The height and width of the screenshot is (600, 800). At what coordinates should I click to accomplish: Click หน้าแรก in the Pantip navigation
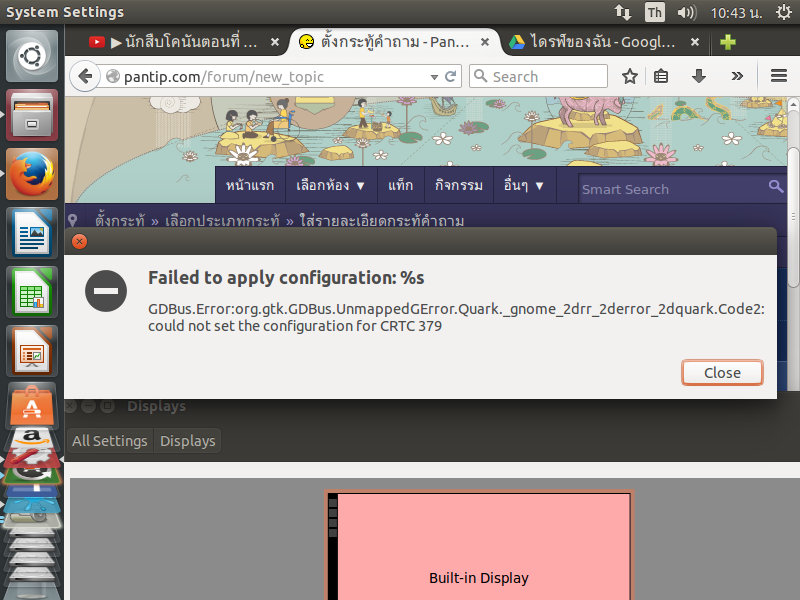250,185
